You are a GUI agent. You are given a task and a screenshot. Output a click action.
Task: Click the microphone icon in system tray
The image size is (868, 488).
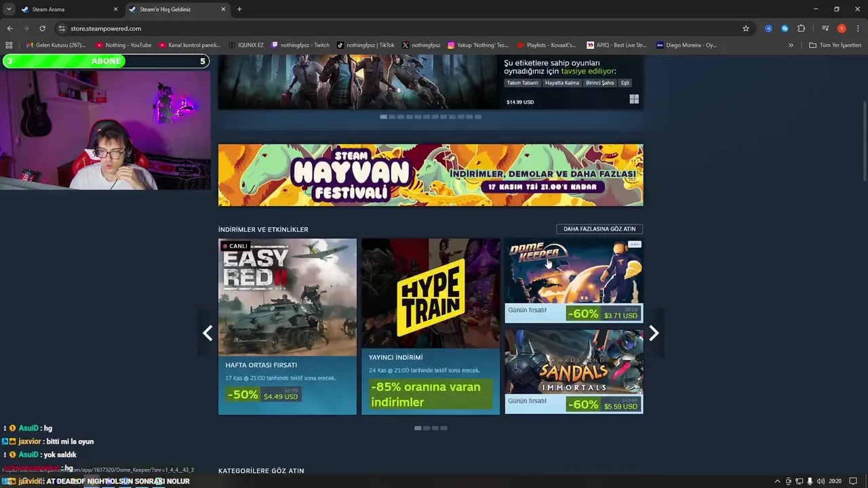pos(810,481)
